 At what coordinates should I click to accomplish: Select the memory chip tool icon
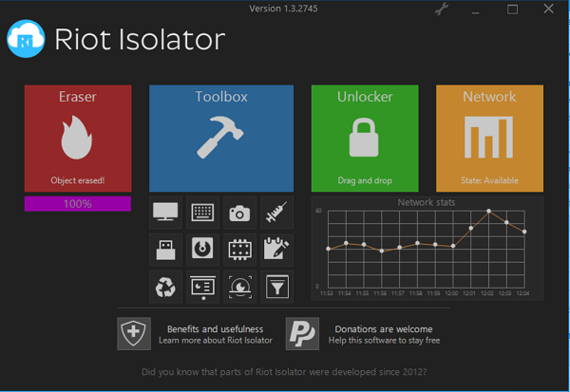239,250
